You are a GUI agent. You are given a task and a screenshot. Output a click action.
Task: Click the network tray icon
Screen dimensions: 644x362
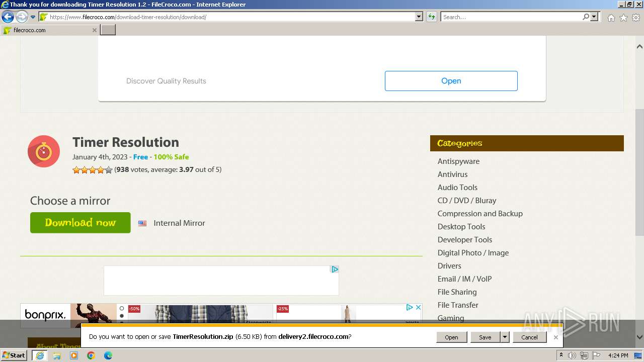click(584, 355)
